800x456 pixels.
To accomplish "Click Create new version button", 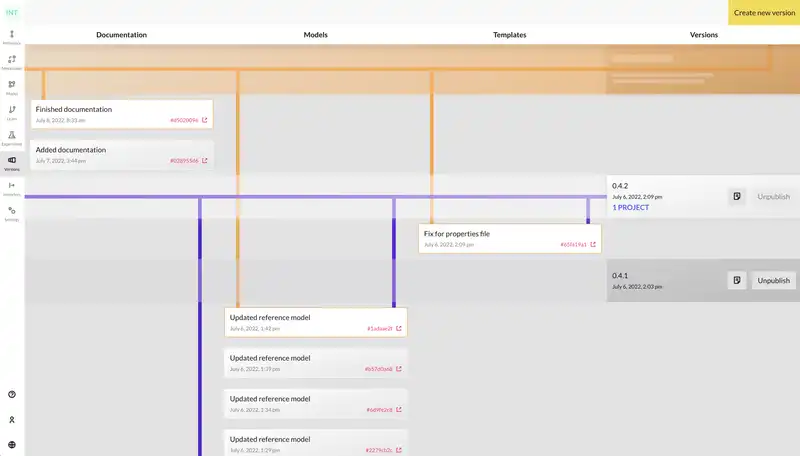I will [764, 13].
